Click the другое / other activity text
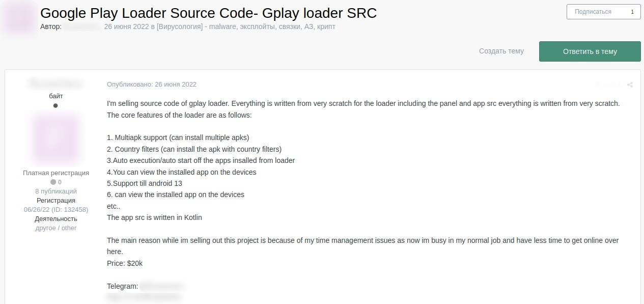This screenshot has width=644, height=304. click(x=56, y=228)
